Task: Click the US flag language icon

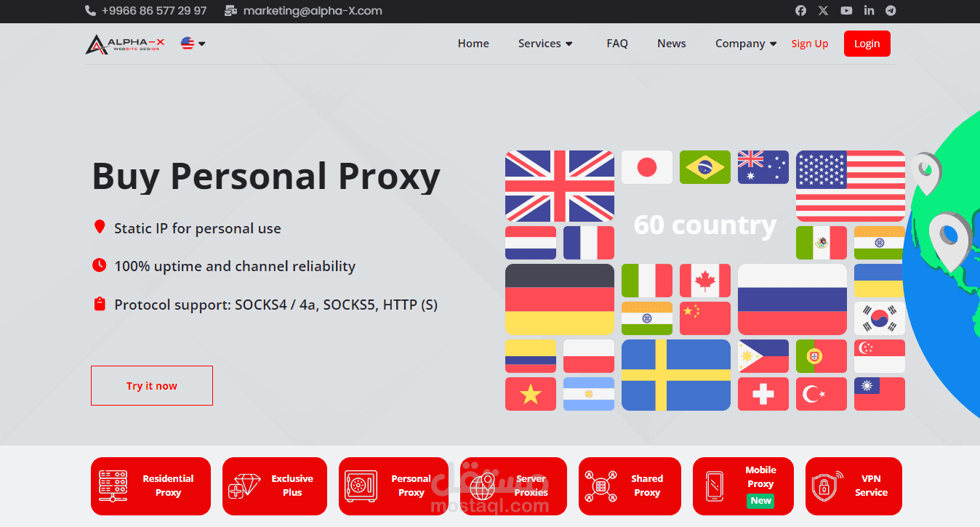Action: click(x=188, y=44)
